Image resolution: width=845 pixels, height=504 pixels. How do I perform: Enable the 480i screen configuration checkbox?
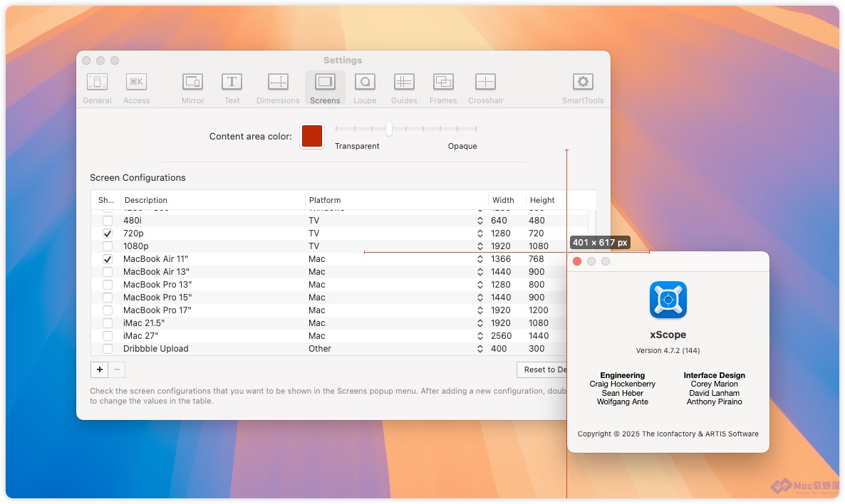(x=108, y=221)
